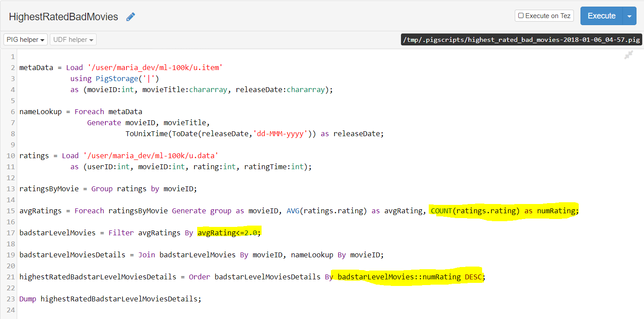This screenshot has width=644, height=319.
Task: Click the HighestRatedBadMovies script title
Action: click(64, 17)
